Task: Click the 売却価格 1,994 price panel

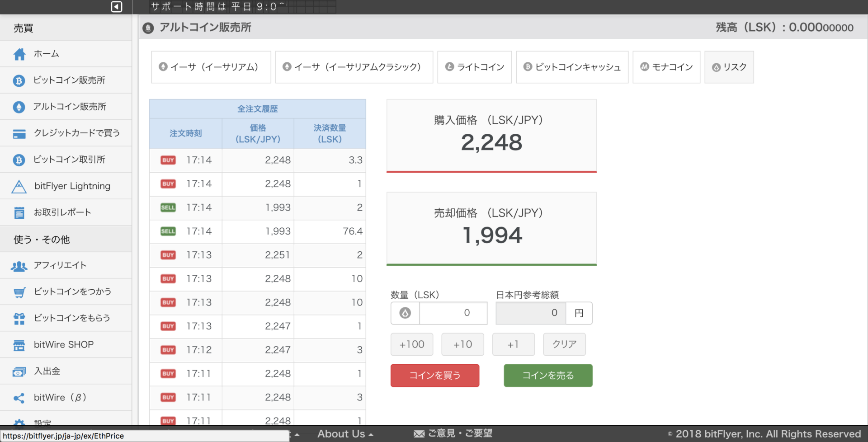Action: pos(491,229)
